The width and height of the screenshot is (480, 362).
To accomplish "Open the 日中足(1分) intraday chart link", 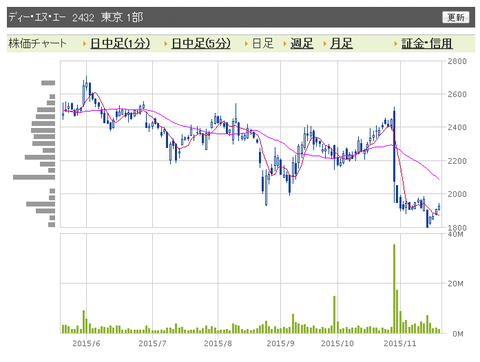I will point(120,43).
